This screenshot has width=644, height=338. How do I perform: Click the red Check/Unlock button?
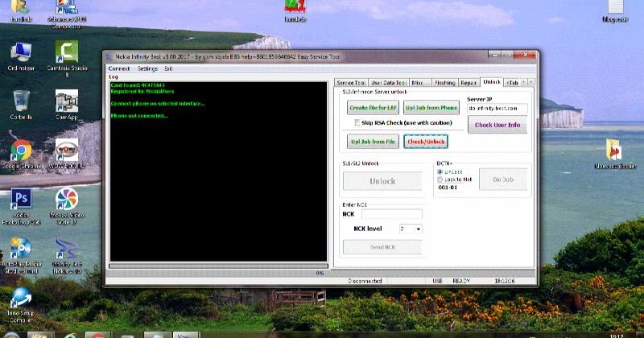pos(426,142)
